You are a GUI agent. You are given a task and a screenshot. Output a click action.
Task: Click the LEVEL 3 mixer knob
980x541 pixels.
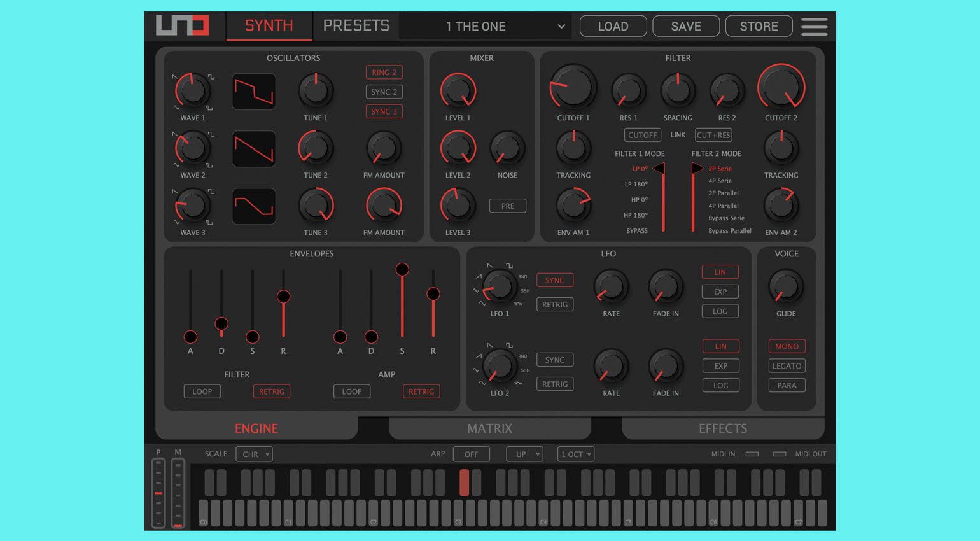(x=458, y=205)
